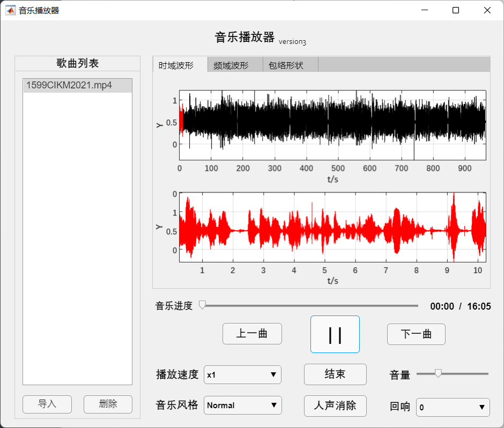504x428 pixels.
Task: Click the 上一曲 previous song button
Action: click(x=252, y=334)
